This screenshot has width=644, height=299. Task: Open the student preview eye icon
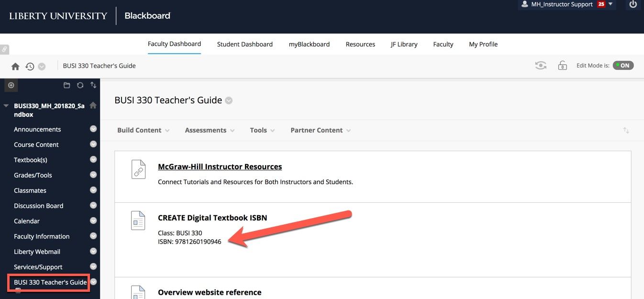(x=541, y=66)
